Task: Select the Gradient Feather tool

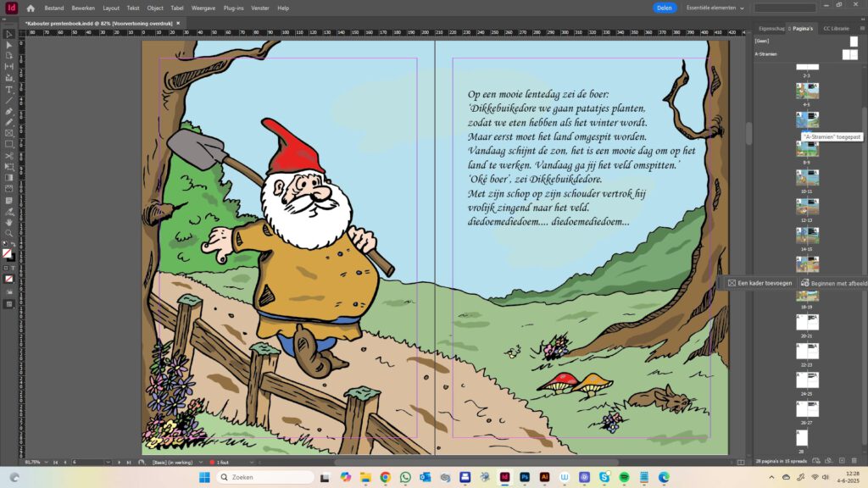Action: click(x=8, y=189)
